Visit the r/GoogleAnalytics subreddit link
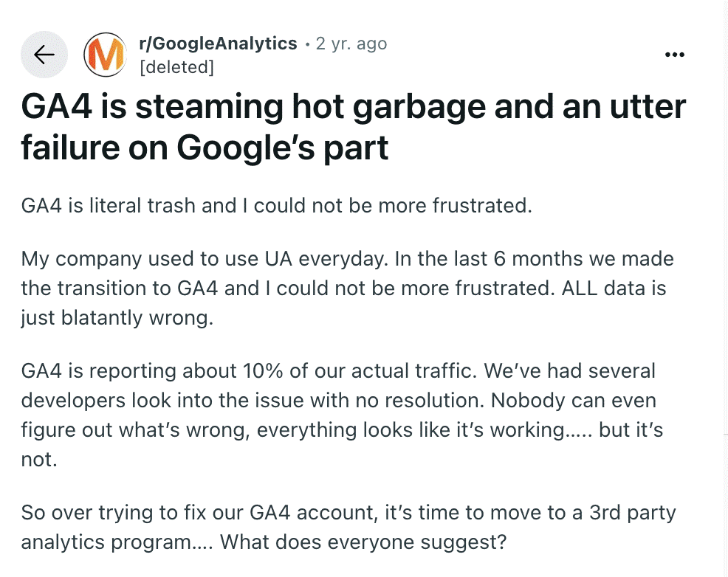This screenshot has width=728, height=577. [x=218, y=44]
